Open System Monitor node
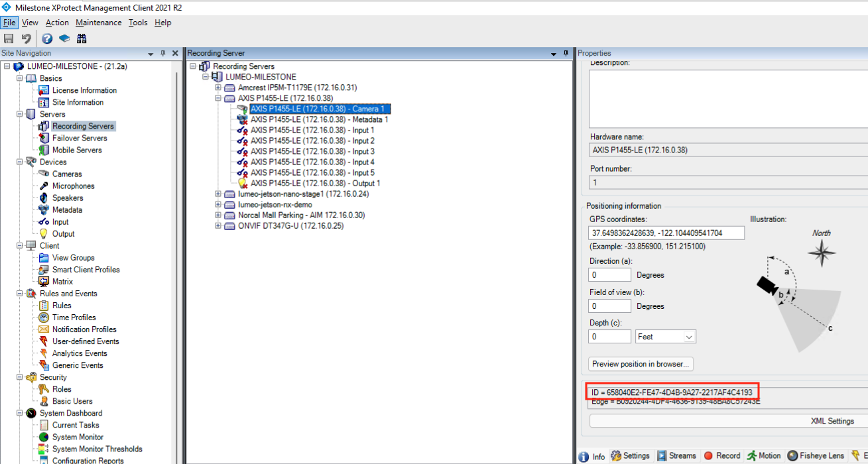The width and height of the screenshot is (868, 464). pos(78,436)
